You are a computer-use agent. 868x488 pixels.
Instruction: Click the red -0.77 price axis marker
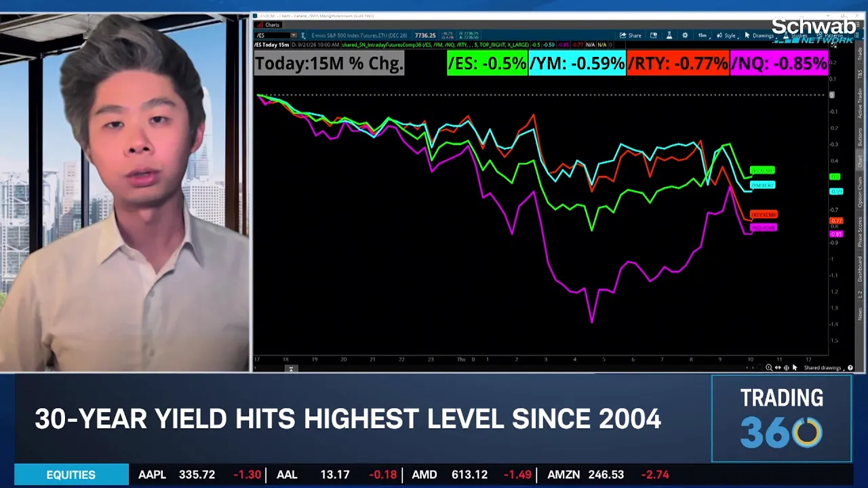pos(836,221)
